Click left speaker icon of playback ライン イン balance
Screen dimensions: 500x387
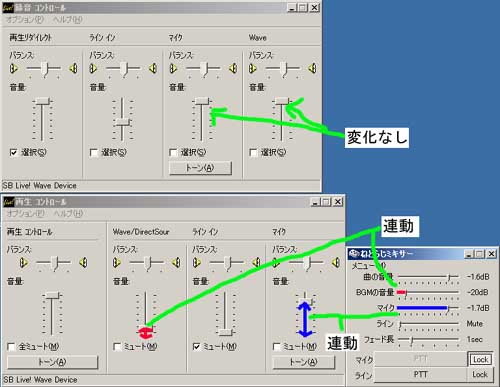(x=196, y=263)
